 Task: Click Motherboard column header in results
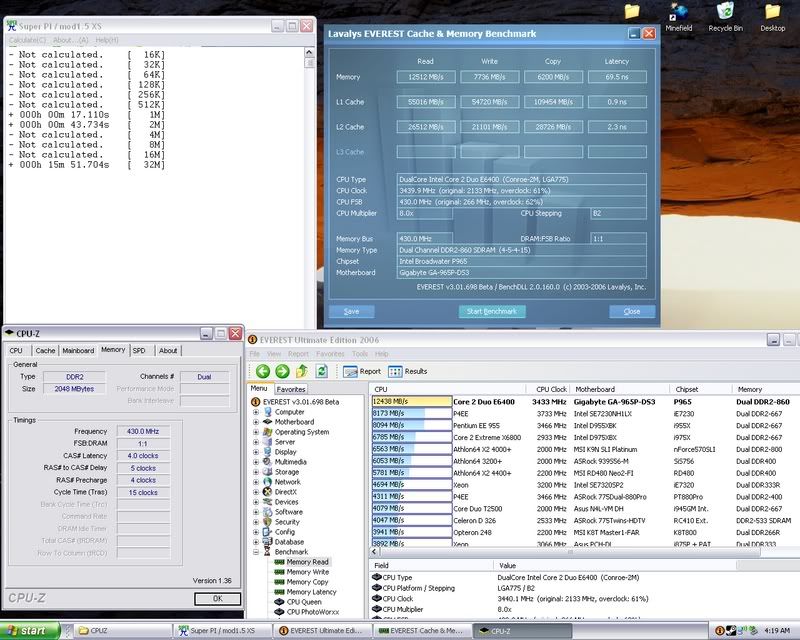[x=619, y=389]
